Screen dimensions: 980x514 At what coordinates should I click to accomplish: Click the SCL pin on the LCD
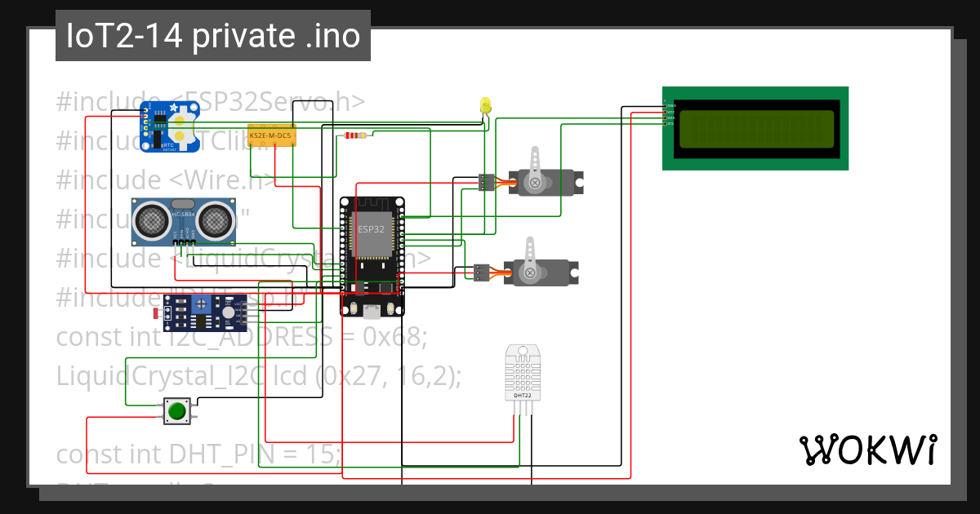click(x=667, y=123)
